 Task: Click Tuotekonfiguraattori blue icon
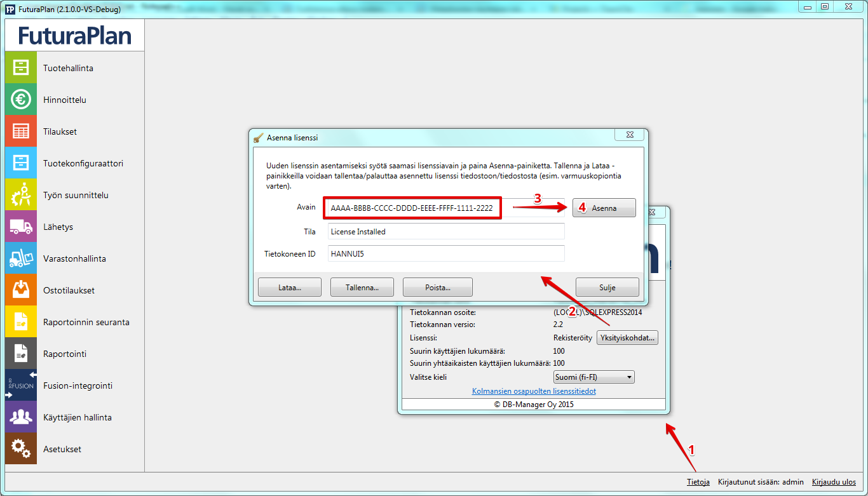[x=21, y=163]
